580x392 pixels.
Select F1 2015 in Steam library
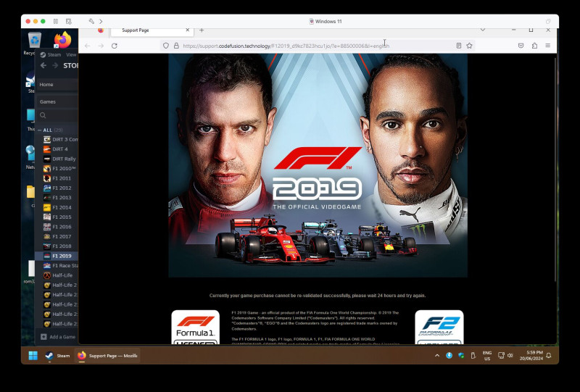point(57,217)
